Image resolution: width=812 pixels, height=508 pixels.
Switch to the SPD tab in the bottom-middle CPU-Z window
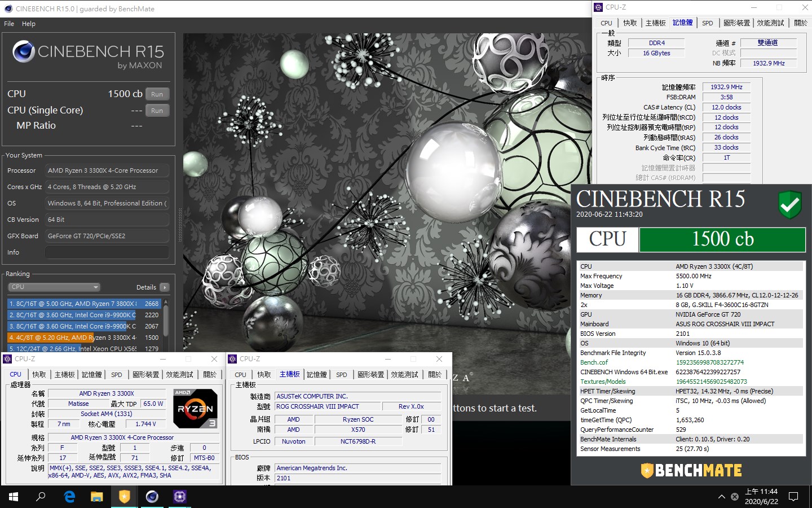[x=341, y=375]
